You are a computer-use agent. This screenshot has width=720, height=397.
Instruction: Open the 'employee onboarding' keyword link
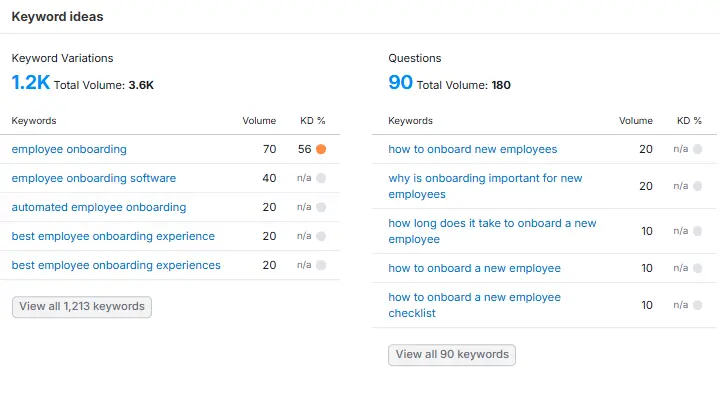(x=69, y=149)
